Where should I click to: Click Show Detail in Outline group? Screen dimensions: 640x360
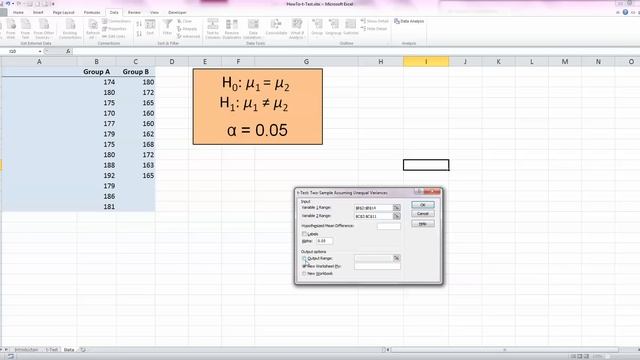[x=375, y=21]
